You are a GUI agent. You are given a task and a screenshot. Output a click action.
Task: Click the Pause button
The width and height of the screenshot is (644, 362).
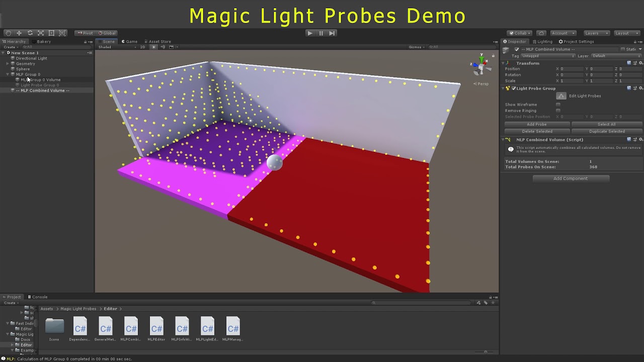coord(321,33)
